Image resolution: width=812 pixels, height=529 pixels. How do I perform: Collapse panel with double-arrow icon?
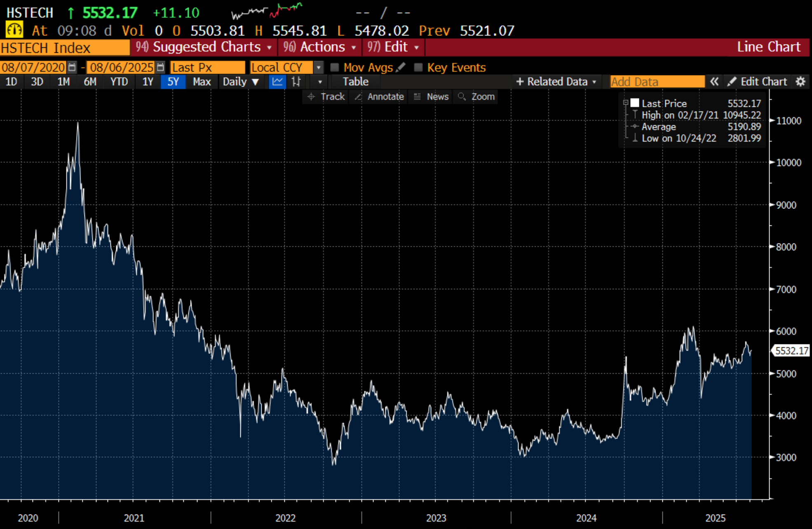714,82
